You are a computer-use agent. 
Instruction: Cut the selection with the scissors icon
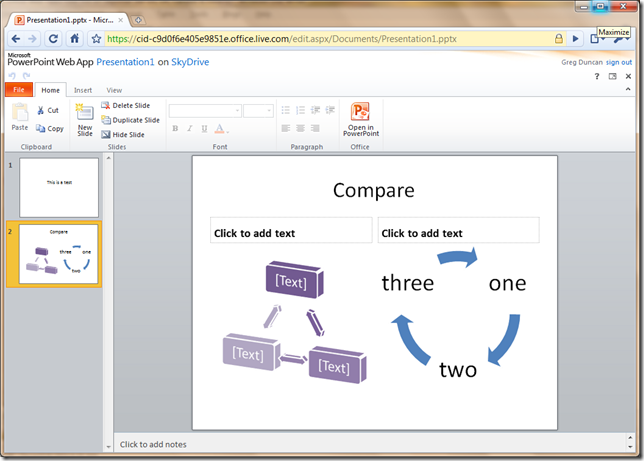pyautogui.click(x=48, y=110)
